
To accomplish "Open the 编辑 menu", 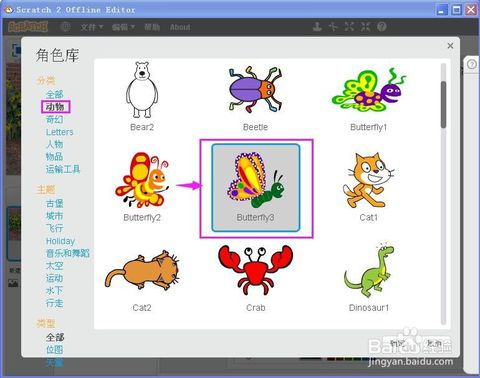I will [123, 27].
